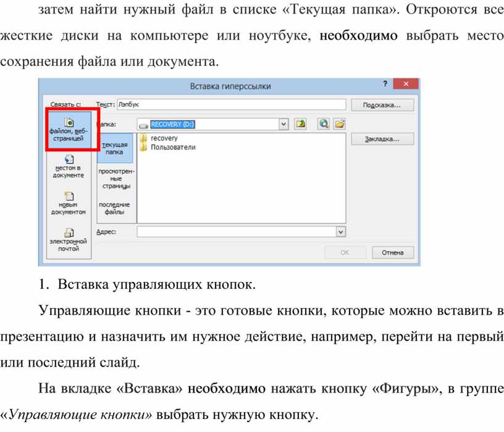Select the 'новым документом' link option

68,204
